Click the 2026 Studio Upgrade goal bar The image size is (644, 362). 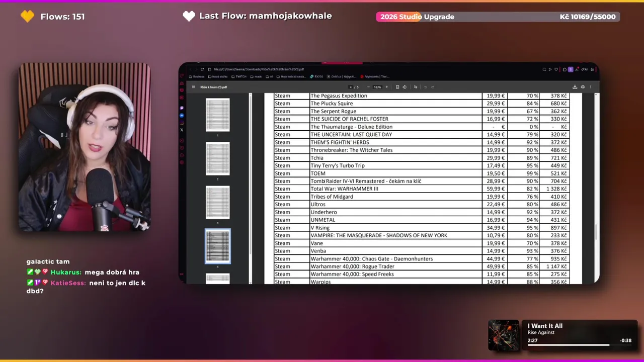point(498,17)
